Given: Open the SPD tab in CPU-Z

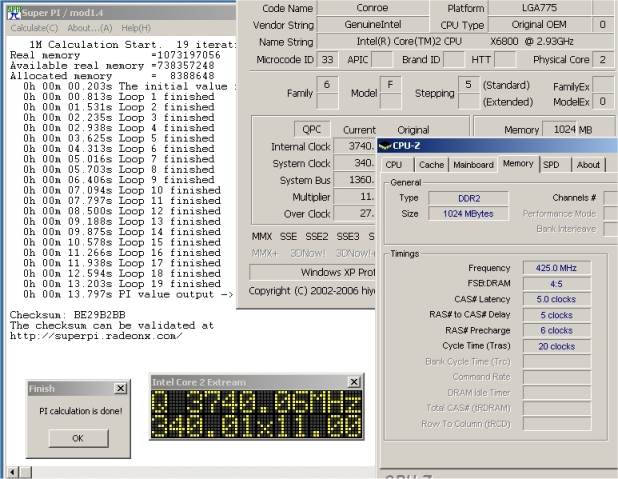Looking at the screenshot, I should pyautogui.click(x=551, y=165).
